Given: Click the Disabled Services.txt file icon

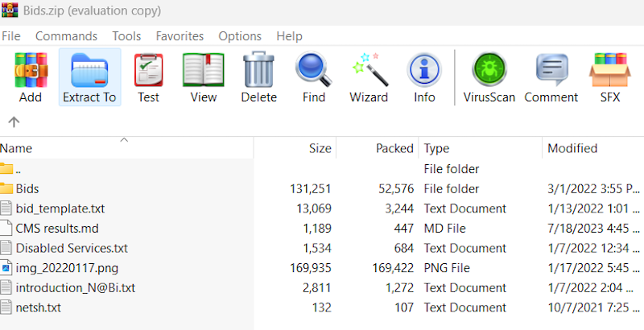Looking at the screenshot, I should tap(6, 248).
